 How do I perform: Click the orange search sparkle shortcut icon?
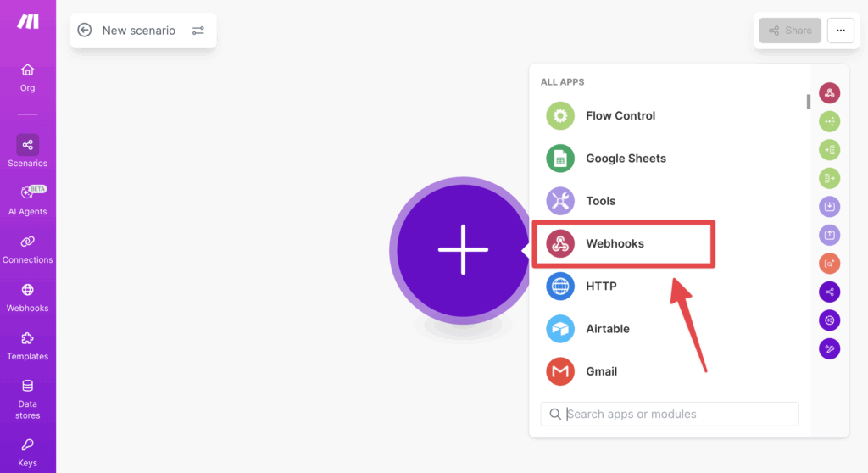(829, 264)
